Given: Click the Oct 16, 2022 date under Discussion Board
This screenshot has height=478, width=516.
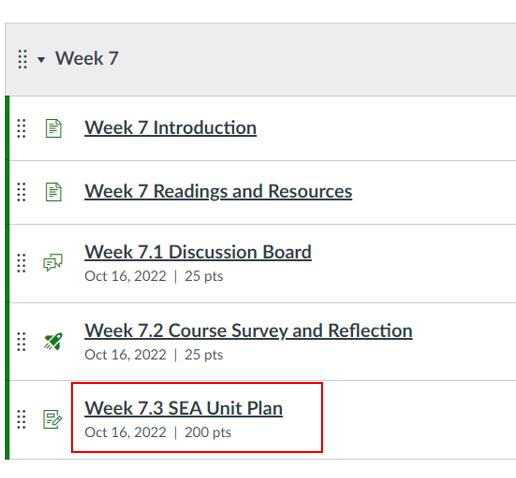Looking at the screenshot, I should click(x=125, y=276).
